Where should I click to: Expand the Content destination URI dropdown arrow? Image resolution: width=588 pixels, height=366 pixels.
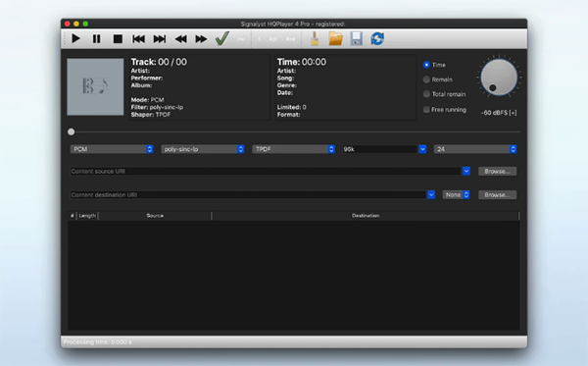[431, 195]
